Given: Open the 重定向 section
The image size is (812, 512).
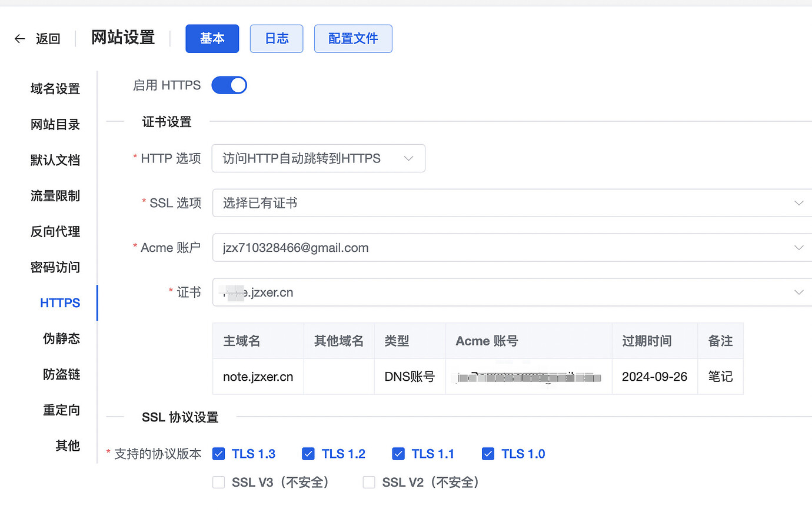Looking at the screenshot, I should [61, 410].
